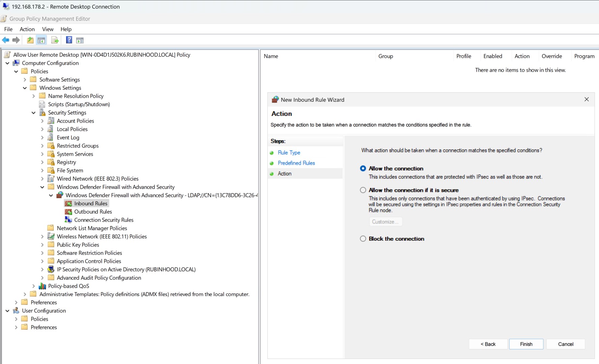Click the Account Policies icon
Viewport: 599px width, 364px height.
tap(51, 121)
